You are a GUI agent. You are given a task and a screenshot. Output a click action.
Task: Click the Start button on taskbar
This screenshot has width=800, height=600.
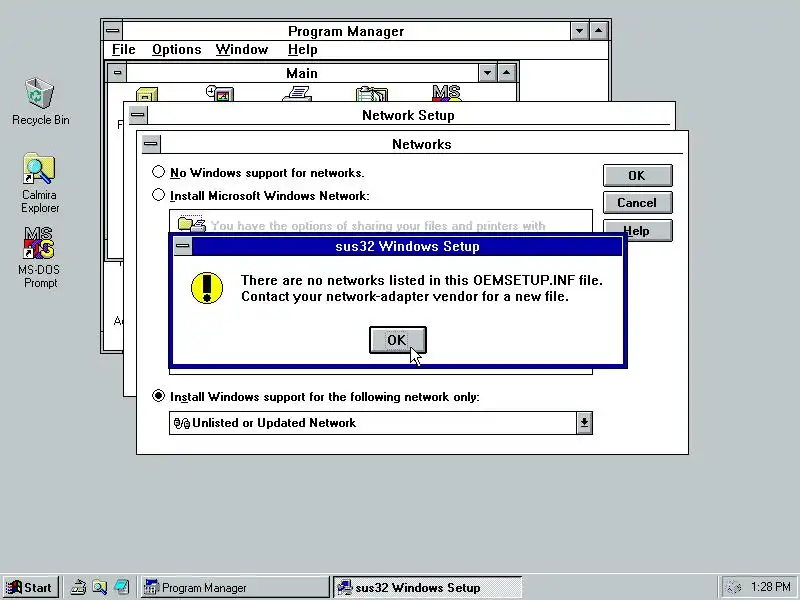pos(31,588)
